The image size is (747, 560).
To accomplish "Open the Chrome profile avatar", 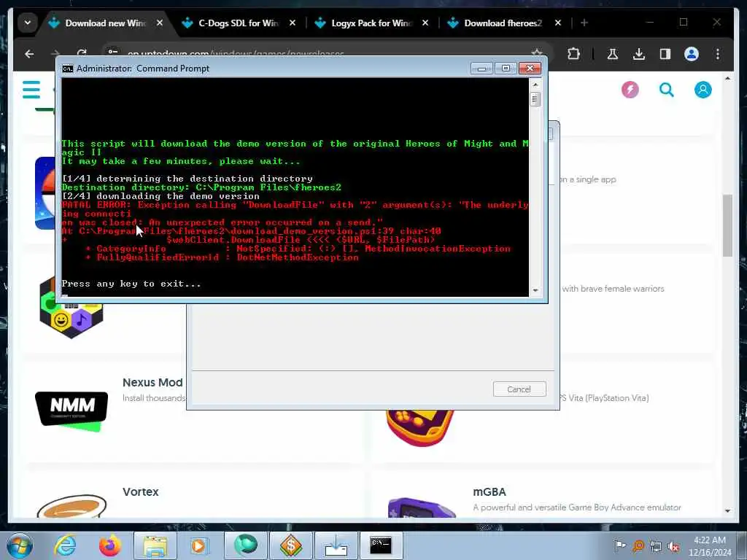I will (x=692, y=54).
